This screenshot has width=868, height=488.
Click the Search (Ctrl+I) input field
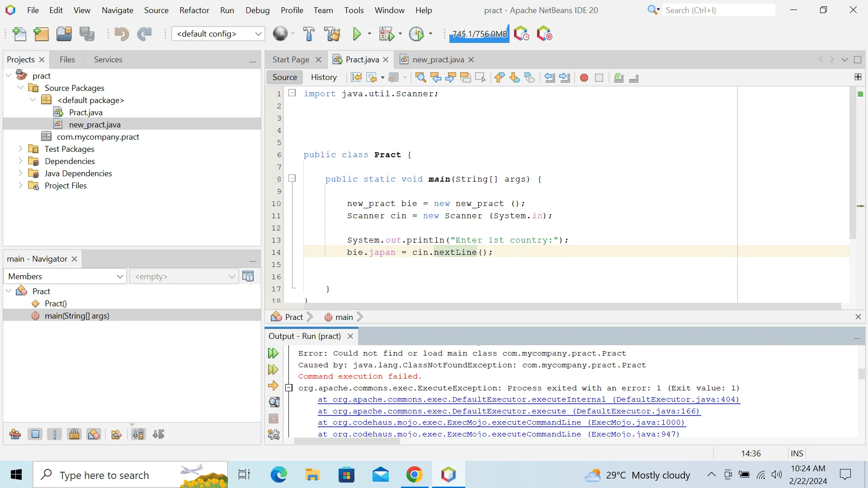point(719,10)
